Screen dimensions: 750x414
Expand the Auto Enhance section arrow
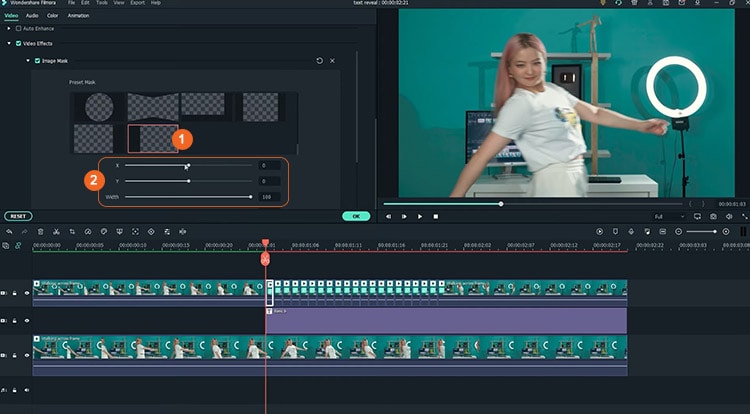pos(8,28)
